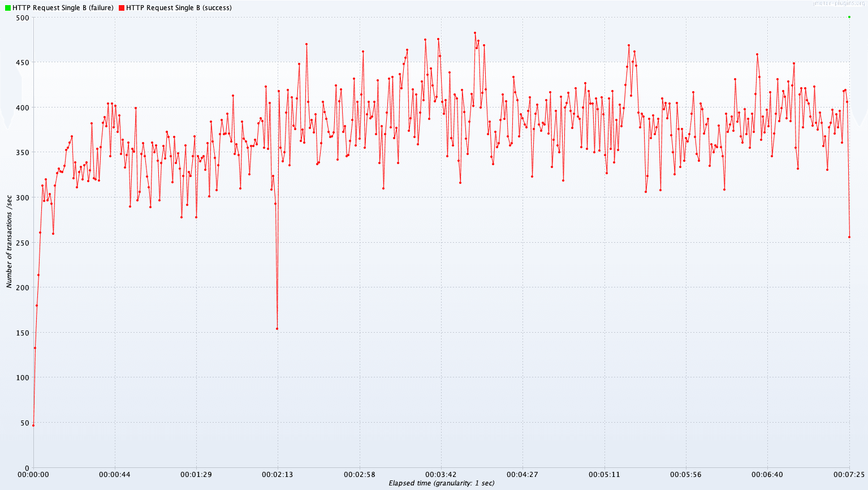Click the lowest dip data point near 00:02:13
Screen dimensions: 868x490
click(277, 329)
